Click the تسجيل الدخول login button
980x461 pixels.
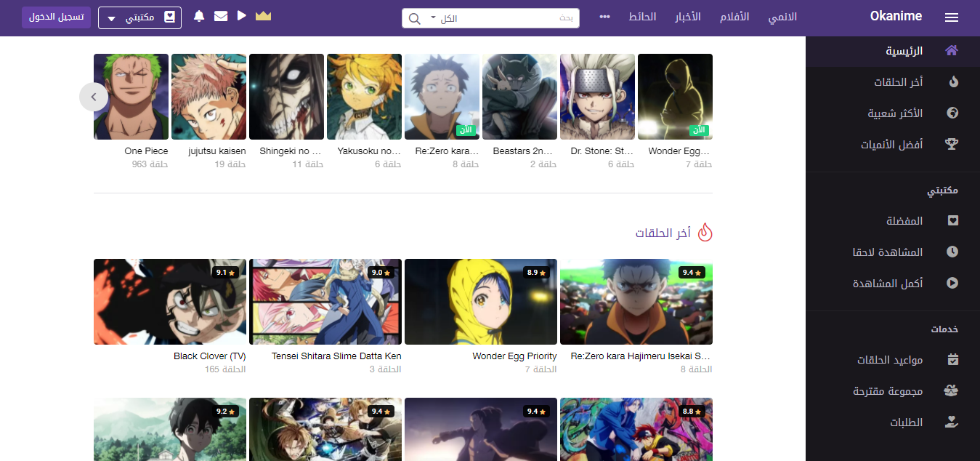point(56,17)
